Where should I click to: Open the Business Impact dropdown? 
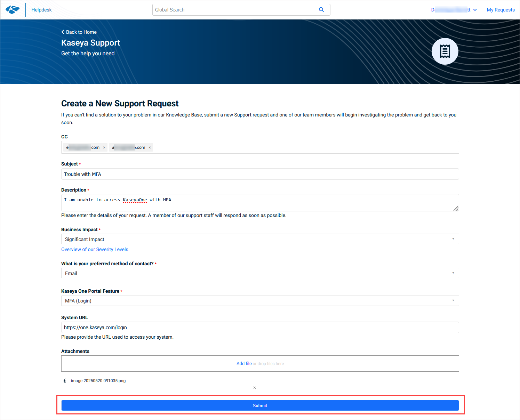point(260,239)
